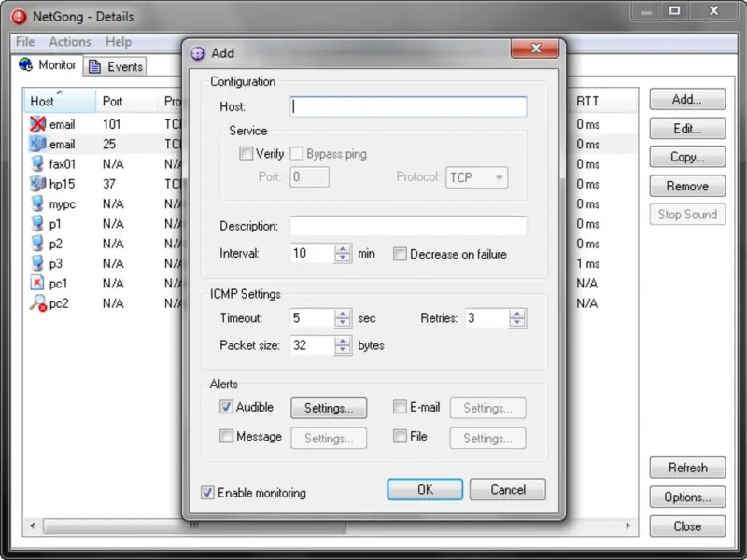The width and height of the screenshot is (747, 560).
Task: Increase the Packet size value
Action: click(x=343, y=341)
